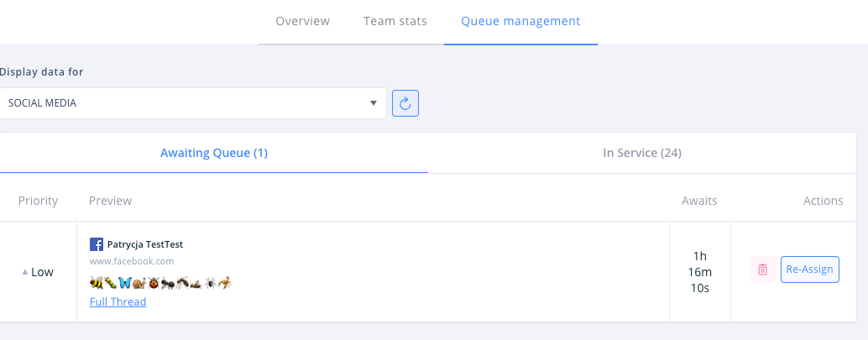Viewport: 868px width, 340px height.
Task: Click the Low priority arrow icon
Action: (x=25, y=272)
